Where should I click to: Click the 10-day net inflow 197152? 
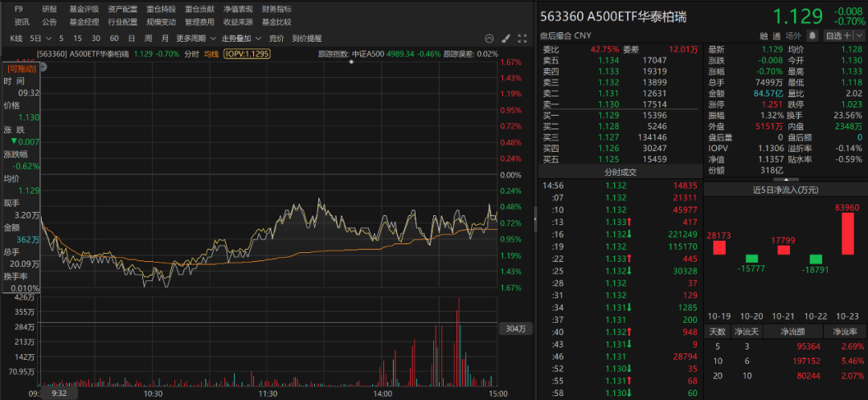click(807, 361)
